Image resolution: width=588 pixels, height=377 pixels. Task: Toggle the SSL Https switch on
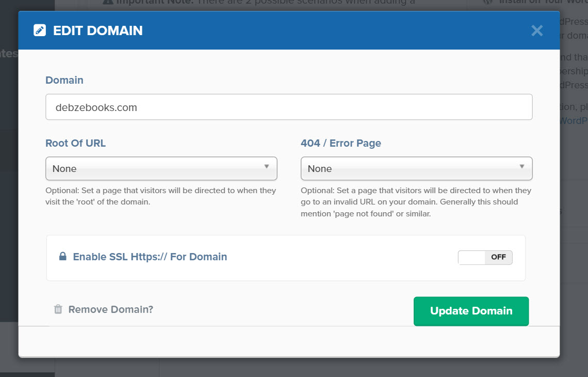point(485,257)
